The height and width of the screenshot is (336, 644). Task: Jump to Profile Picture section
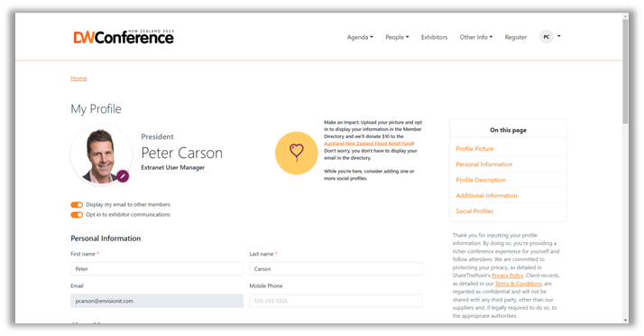(x=474, y=148)
